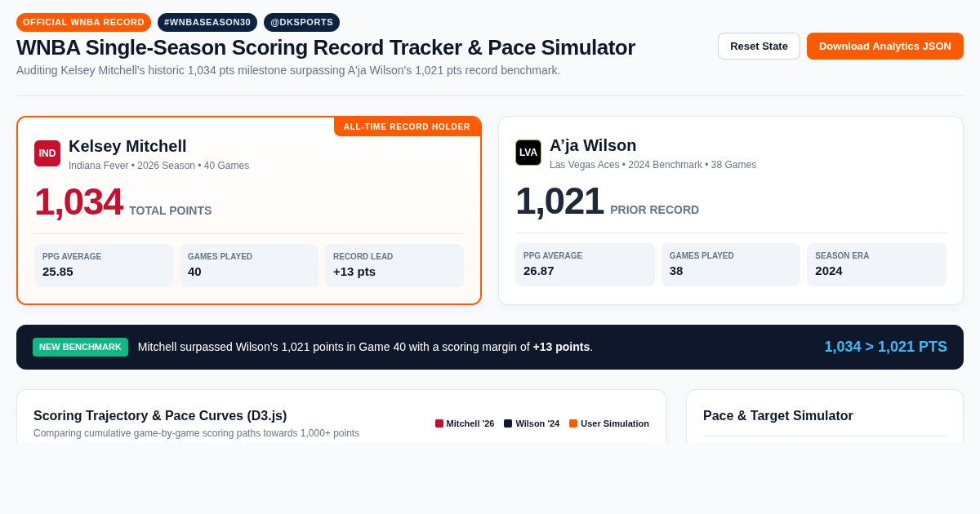This screenshot has height=514, width=980.
Task: Click the 1,034 > 1,021 PTS text
Action: point(885,347)
